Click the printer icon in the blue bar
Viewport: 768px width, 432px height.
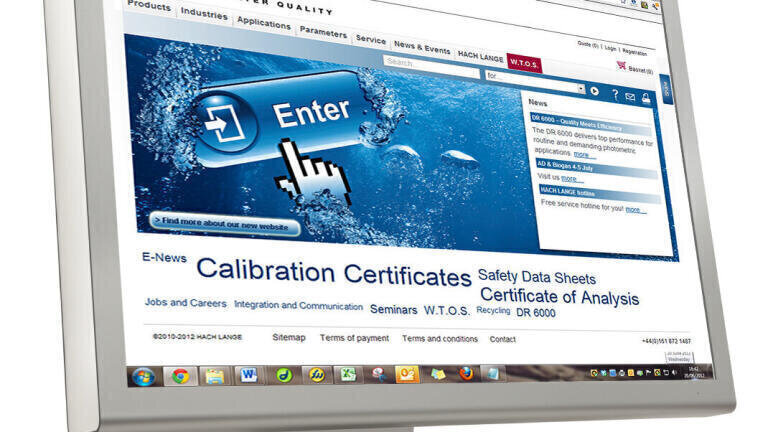click(x=646, y=98)
